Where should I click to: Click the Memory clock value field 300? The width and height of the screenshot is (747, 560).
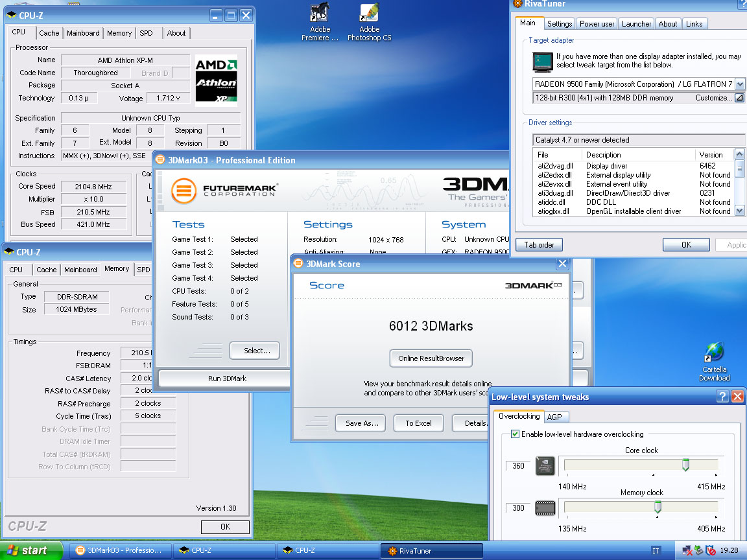[518, 508]
